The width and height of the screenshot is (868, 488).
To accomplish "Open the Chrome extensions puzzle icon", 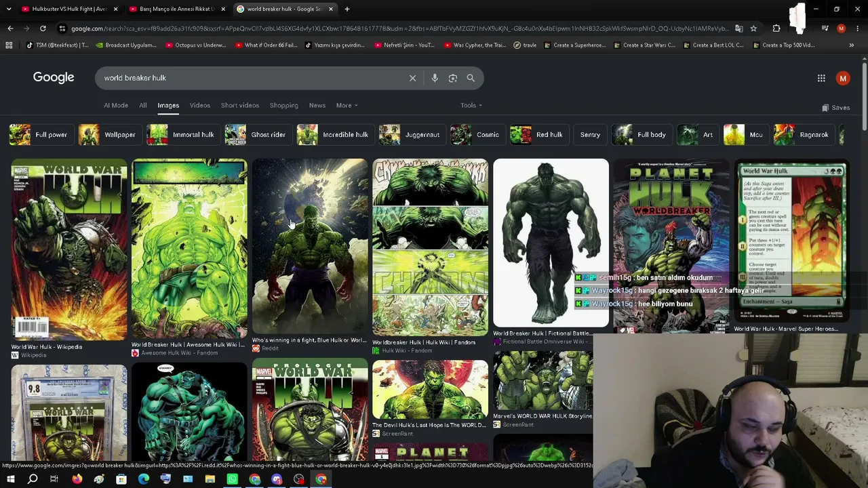I will coord(776,28).
